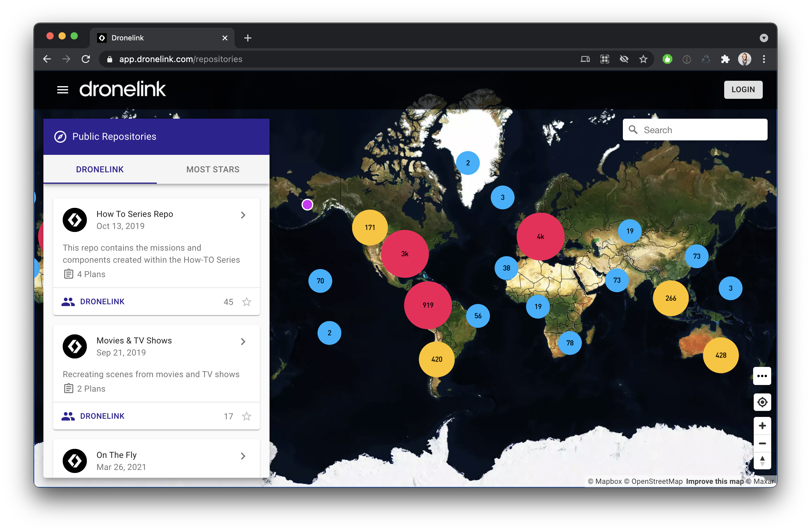
Task: Click the How To Series Repo logo avatar
Action: 75,220
